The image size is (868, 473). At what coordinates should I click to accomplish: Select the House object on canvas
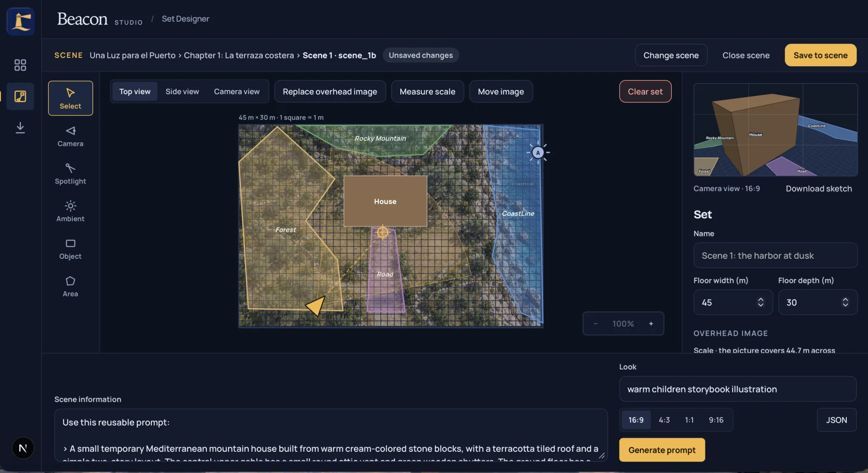[x=385, y=201]
